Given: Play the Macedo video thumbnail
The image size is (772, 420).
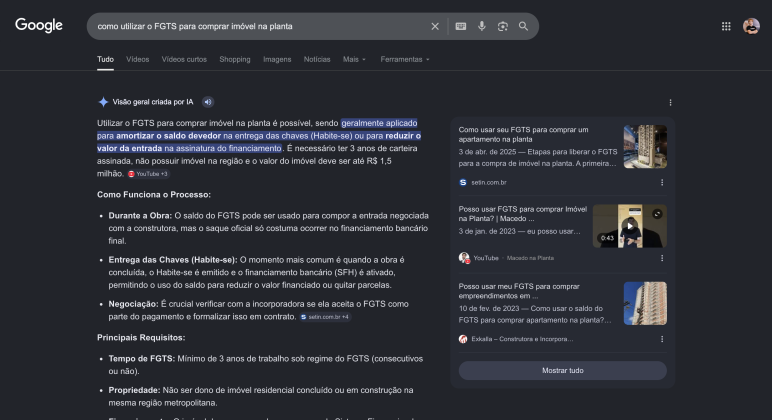Looking at the screenshot, I should coord(630,226).
